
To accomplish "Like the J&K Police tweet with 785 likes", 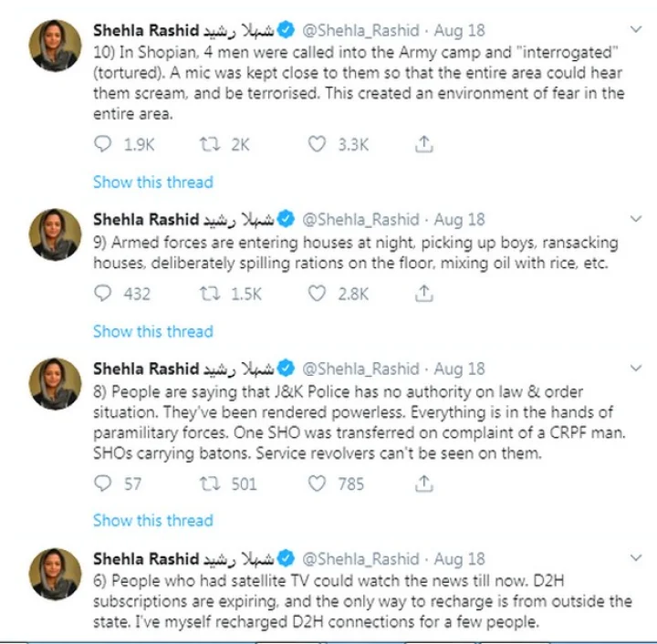I will [317, 483].
